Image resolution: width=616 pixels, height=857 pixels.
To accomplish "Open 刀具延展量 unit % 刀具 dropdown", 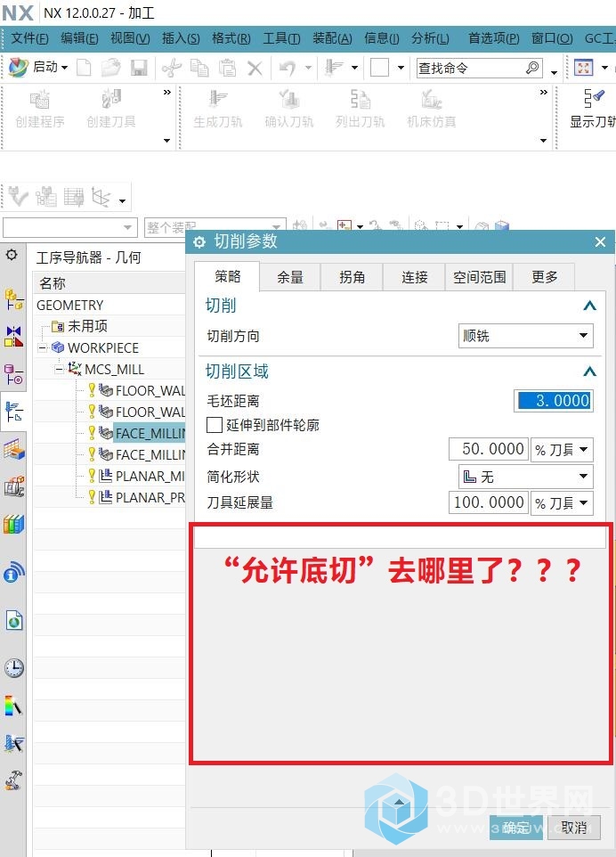I will (x=562, y=502).
